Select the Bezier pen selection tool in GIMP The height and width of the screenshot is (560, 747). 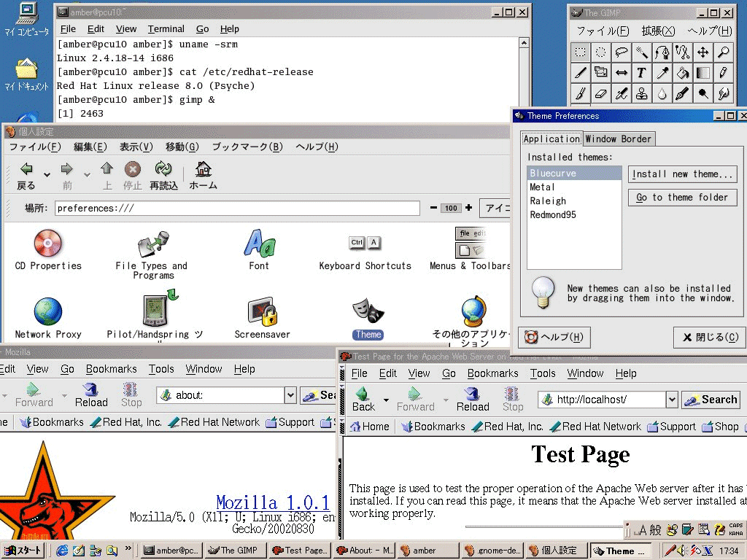[662, 52]
